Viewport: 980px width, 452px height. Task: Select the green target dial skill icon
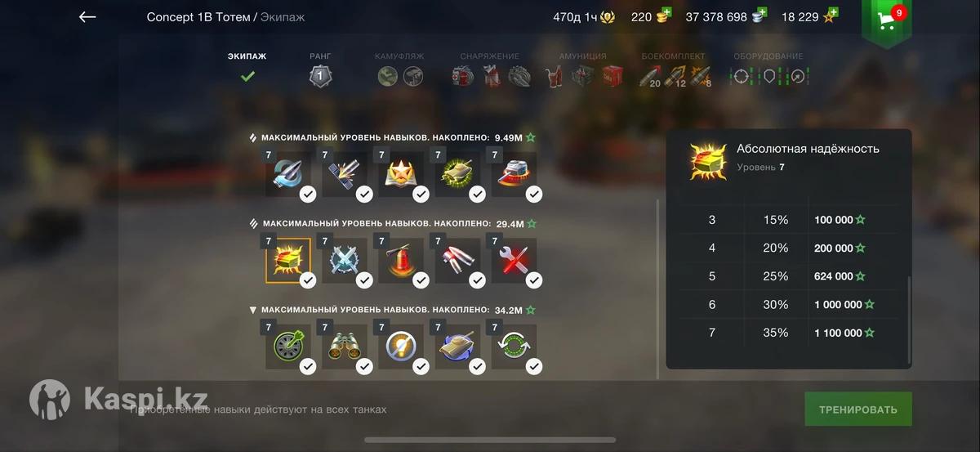click(288, 347)
